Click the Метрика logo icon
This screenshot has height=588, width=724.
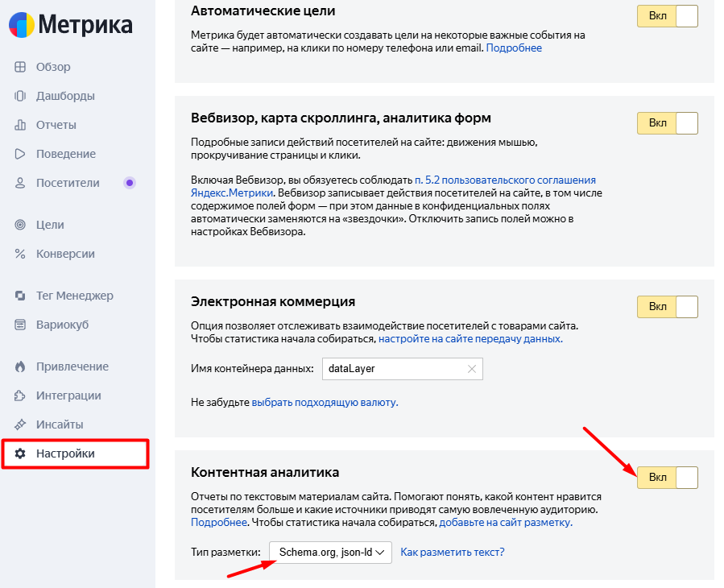pyautogui.click(x=21, y=24)
